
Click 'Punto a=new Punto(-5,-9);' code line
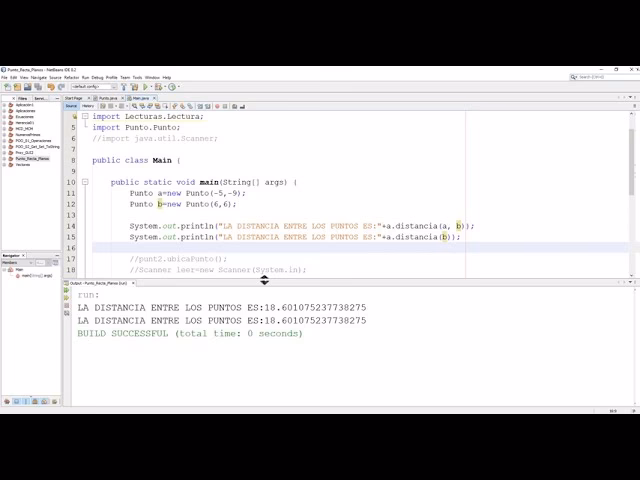pos(188,193)
